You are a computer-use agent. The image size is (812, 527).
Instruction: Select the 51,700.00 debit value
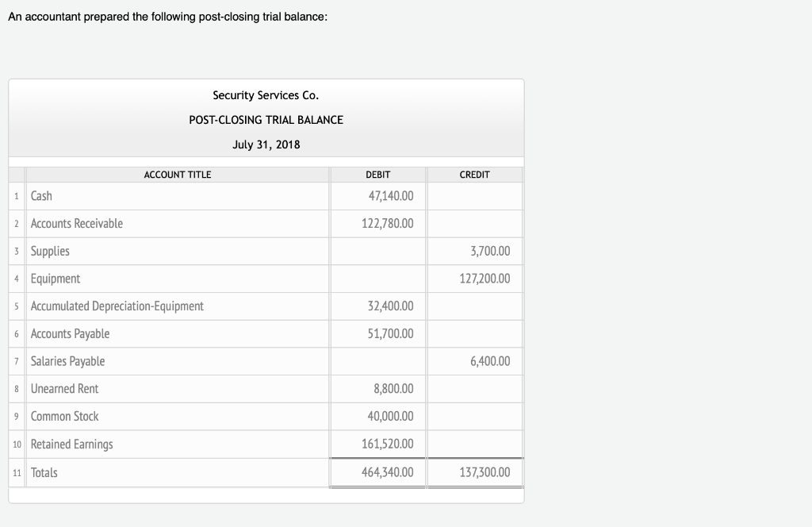390,333
